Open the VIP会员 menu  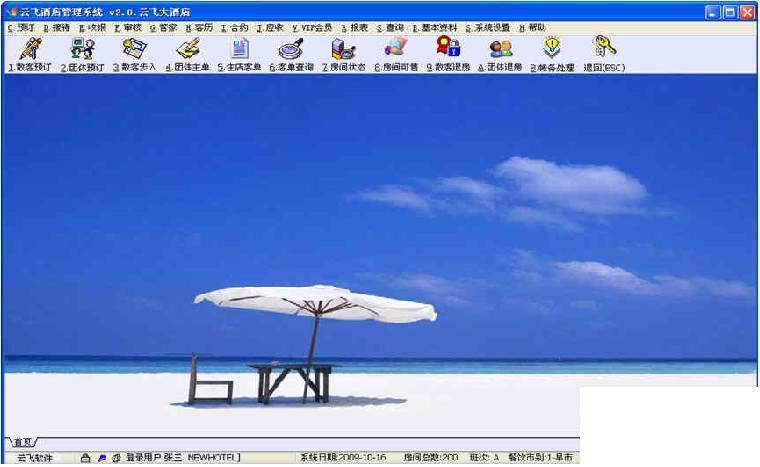[313, 28]
